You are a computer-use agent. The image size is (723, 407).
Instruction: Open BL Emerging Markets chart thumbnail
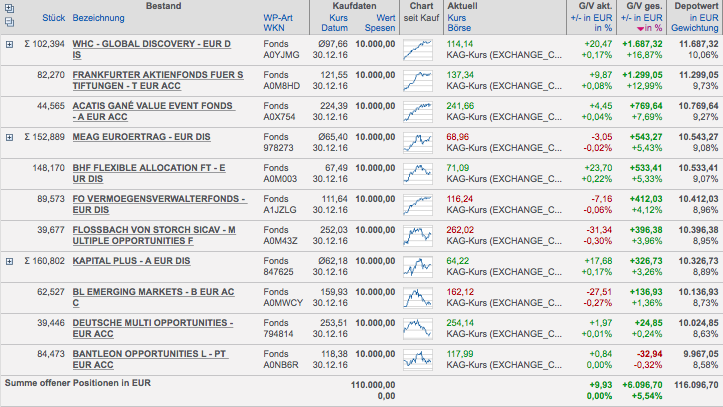pos(418,297)
